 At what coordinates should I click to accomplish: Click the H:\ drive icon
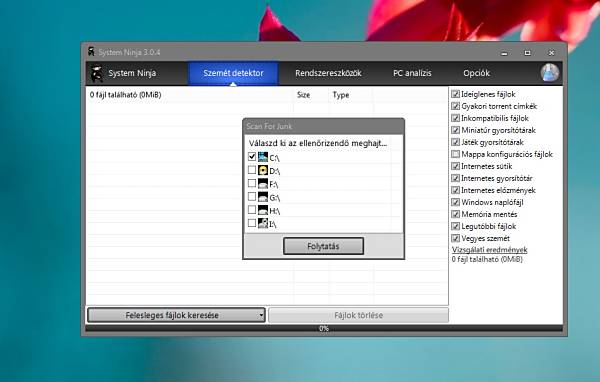tap(263, 210)
